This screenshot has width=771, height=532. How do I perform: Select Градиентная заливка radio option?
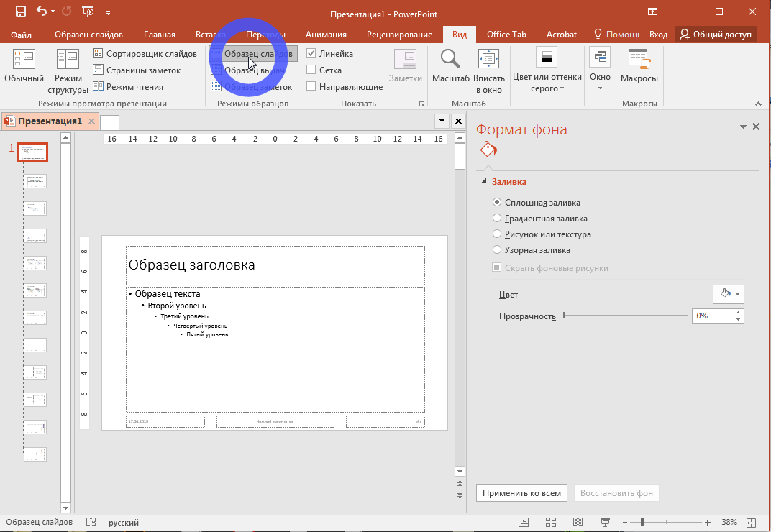496,219
